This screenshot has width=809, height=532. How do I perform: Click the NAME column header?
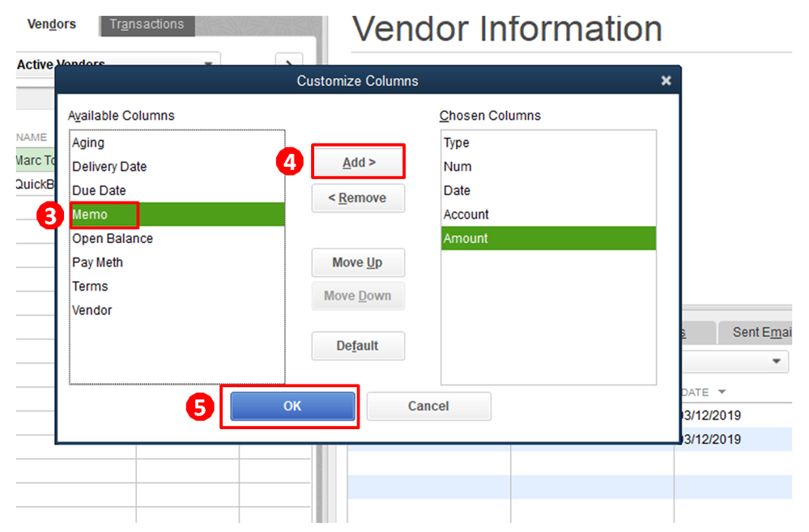(32, 138)
